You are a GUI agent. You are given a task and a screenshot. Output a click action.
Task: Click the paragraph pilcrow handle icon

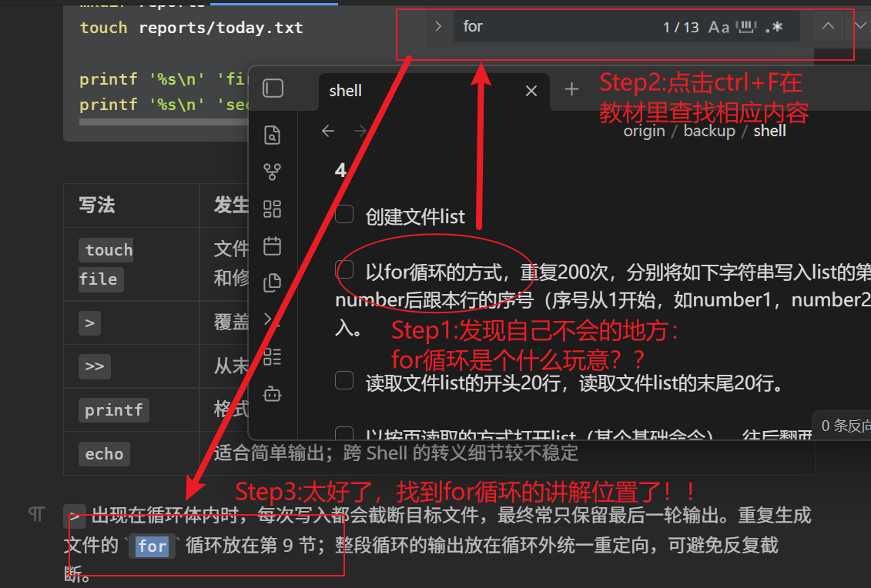(x=37, y=514)
